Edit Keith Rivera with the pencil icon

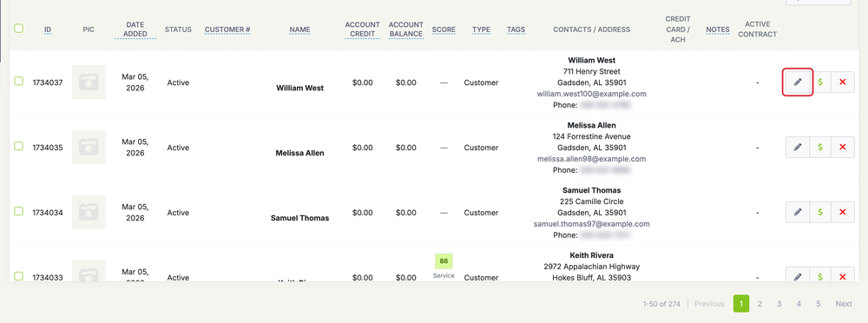click(x=797, y=274)
